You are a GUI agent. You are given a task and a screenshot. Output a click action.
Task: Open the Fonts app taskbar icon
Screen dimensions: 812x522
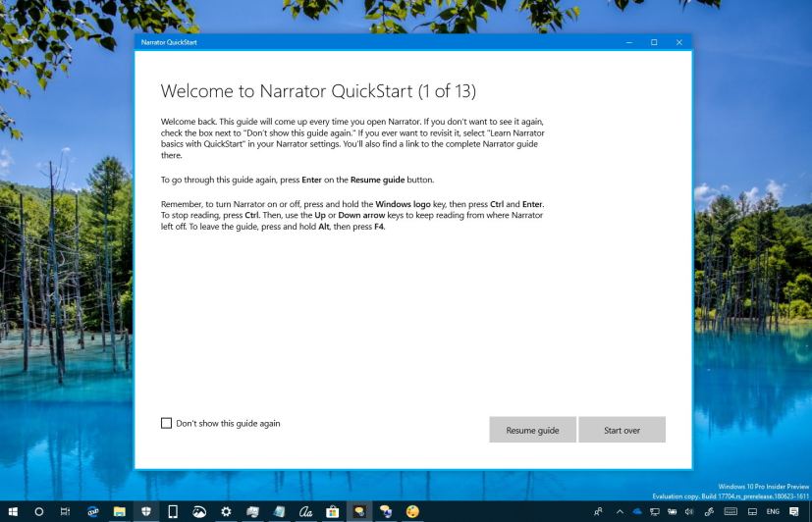[305, 511]
